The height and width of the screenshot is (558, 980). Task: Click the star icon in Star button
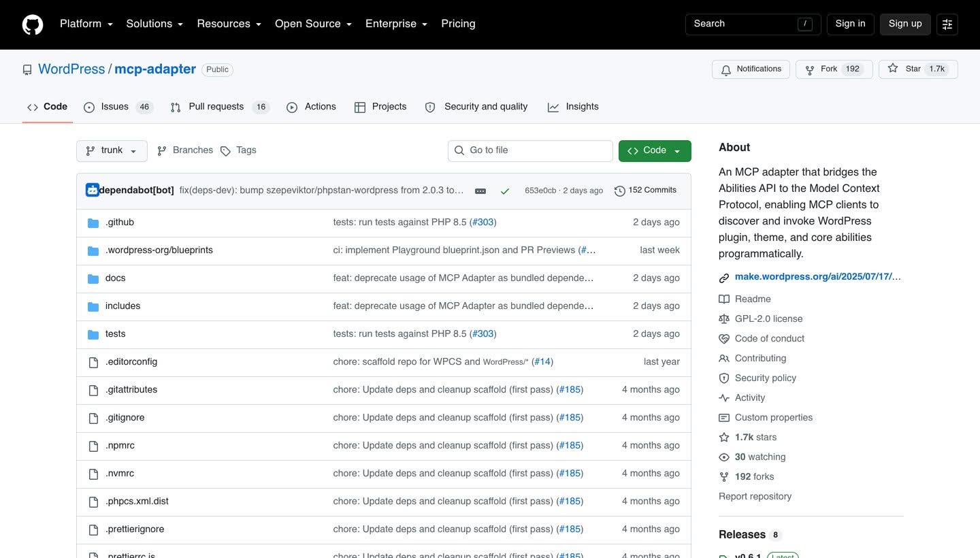[893, 69]
